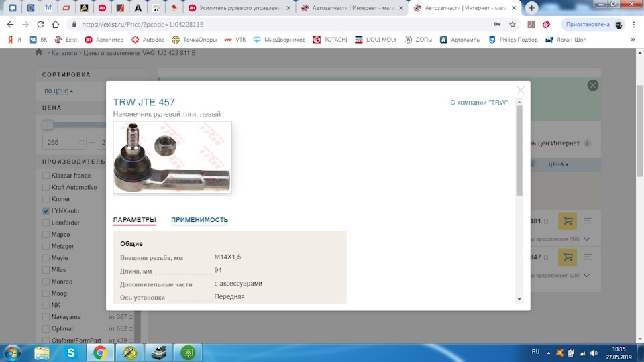Close the TRW JTE 457 product popup
This screenshot has width=644, height=362.
pyautogui.click(x=521, y=90)
